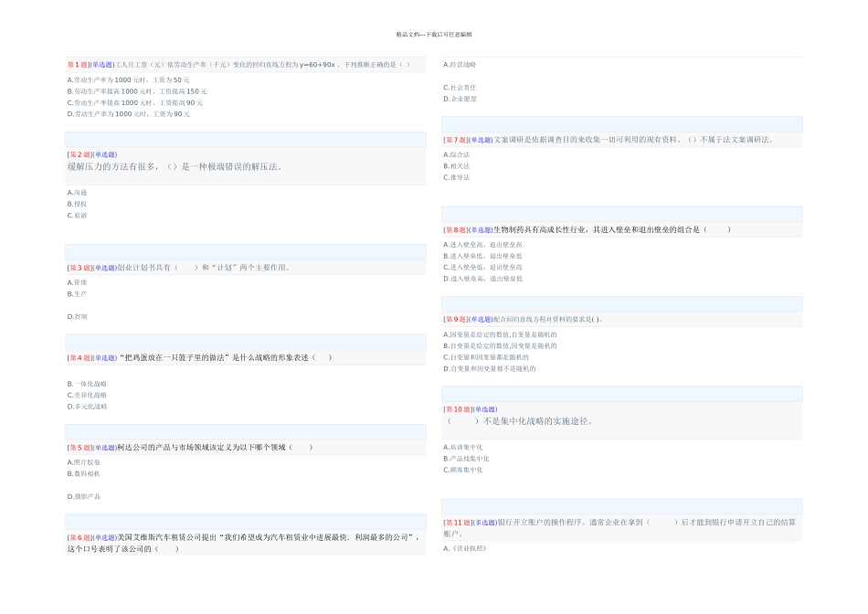Pick option C 旅游 in question 2

78,216
